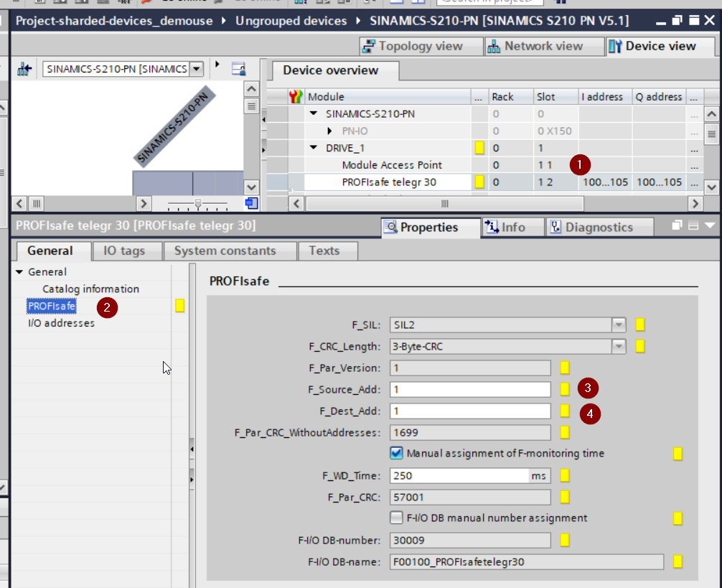Enable F-I/O DB manual number assignment
Image resolution: width=722 pixels, height=588 pixels.
[x=396, y=518]
